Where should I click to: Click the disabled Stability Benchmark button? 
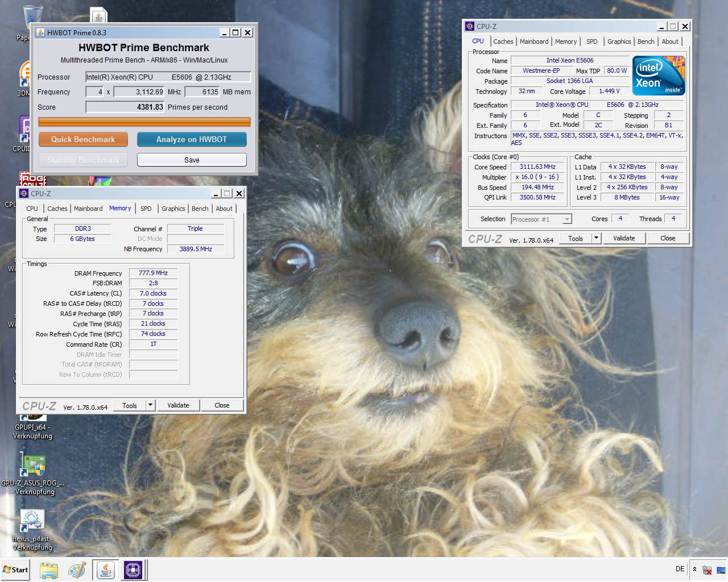pos(83,160)
